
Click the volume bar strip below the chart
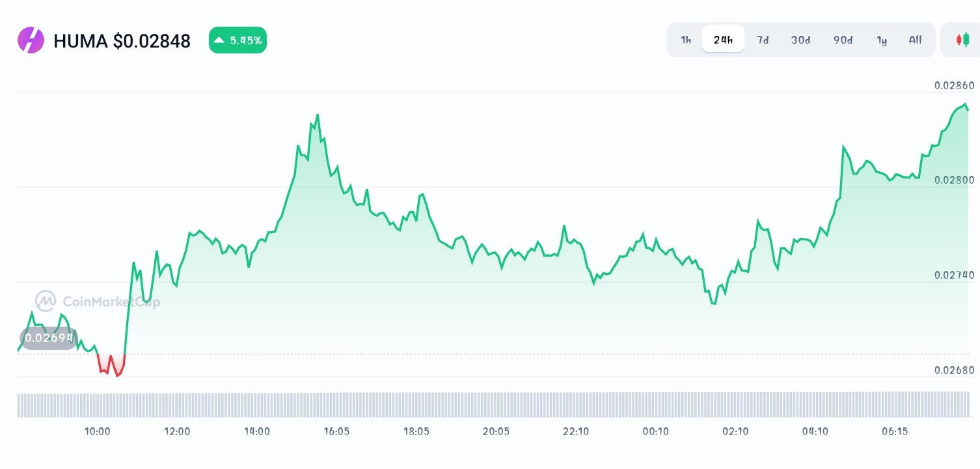point(493,405)
